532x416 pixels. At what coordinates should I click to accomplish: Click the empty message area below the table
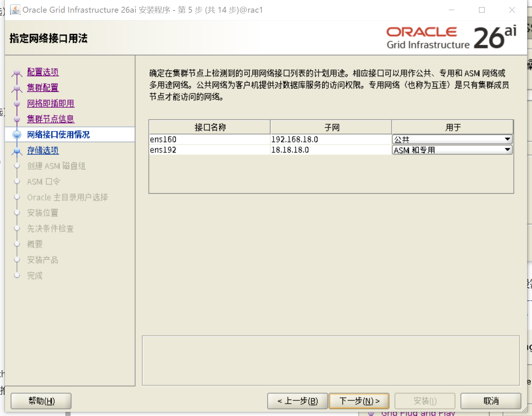pos(331,360)
